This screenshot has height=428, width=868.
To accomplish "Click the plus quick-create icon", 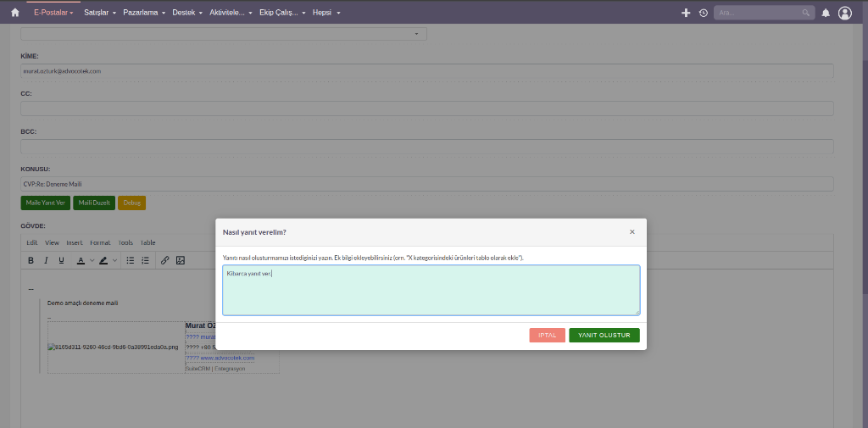I will tap(686, 13).
